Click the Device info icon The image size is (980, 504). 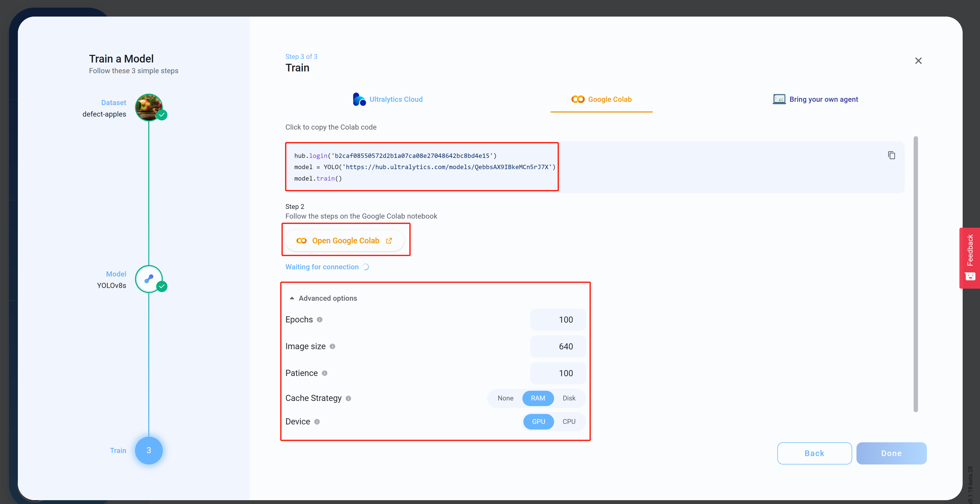pos(317,422)
